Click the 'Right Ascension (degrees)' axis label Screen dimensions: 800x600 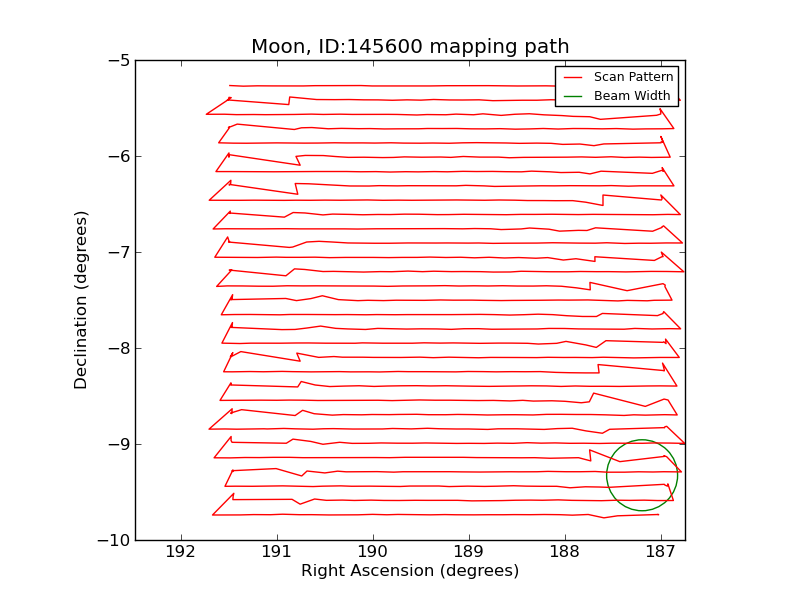coord(410,571)
